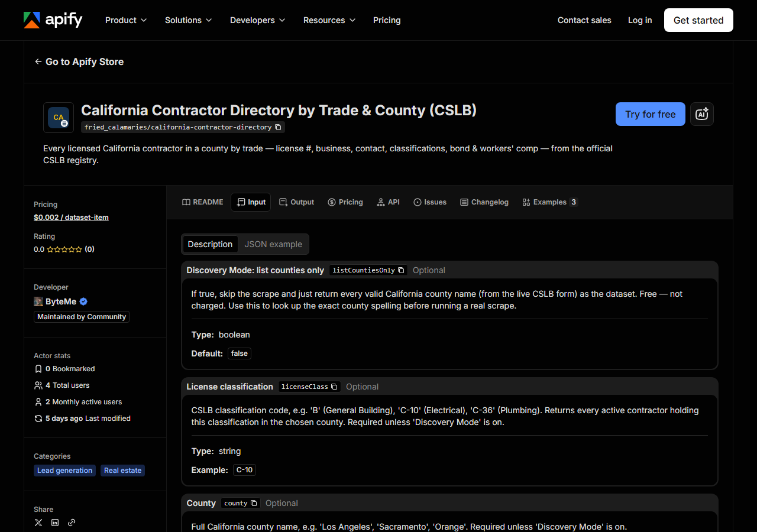757x532 pixels.
Task: Click the back arrow to Apify Store
Action: click(38, 61)
